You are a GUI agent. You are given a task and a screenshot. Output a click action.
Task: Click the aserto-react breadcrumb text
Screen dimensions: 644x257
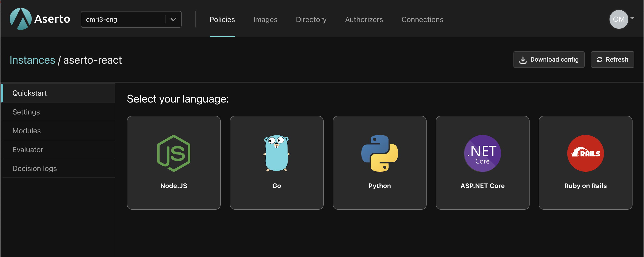click(92, 60)
